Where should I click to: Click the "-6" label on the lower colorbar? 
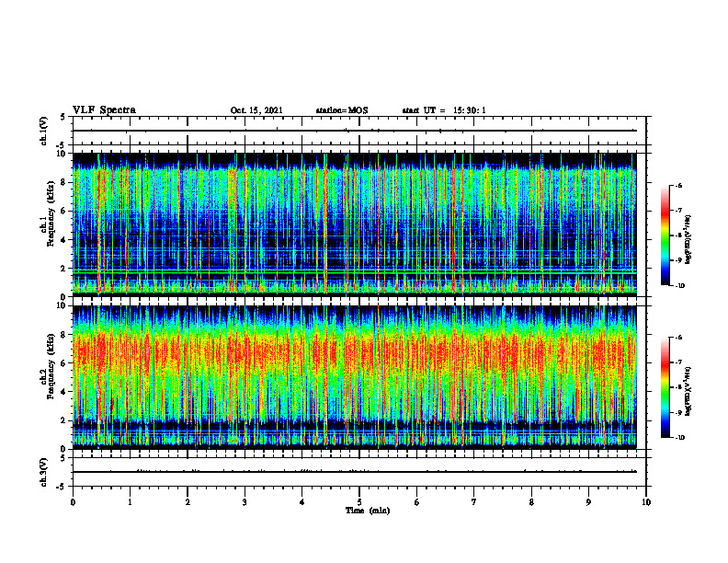[678, 338]
